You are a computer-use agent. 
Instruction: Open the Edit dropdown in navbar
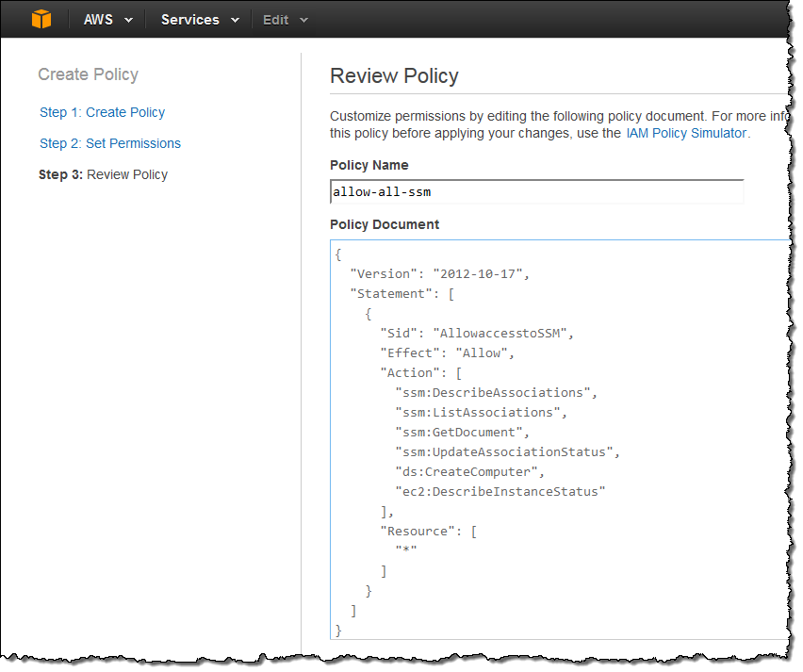pos(285,20)
